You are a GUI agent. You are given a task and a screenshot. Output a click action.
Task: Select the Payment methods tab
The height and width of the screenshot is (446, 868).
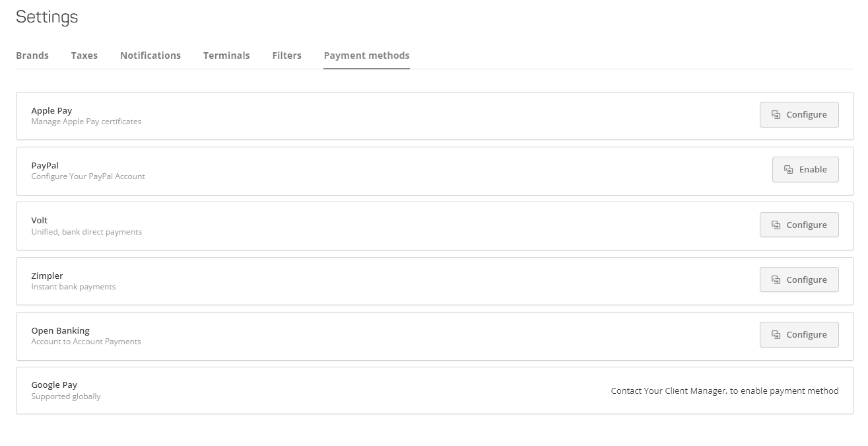click(366, 56)
